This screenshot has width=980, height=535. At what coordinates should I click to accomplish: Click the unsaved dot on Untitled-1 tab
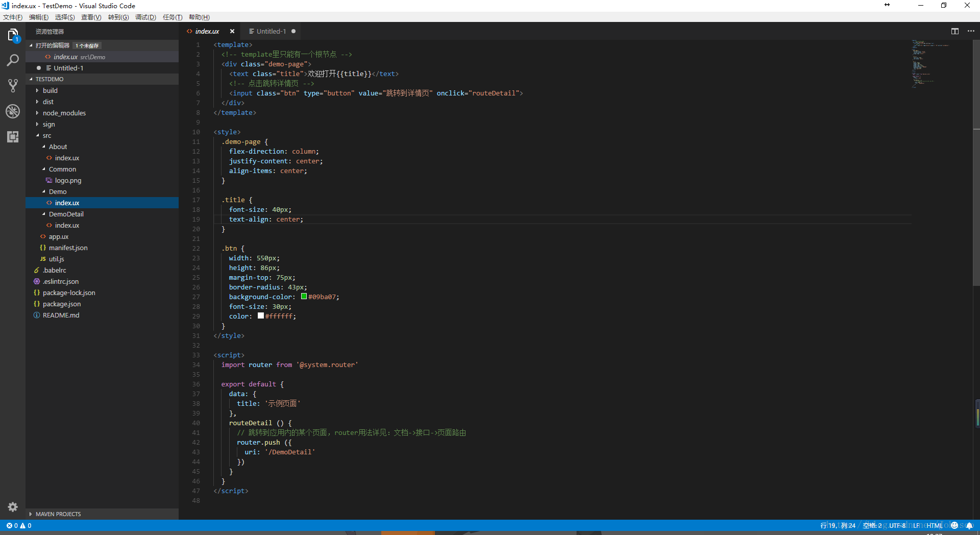293,31
